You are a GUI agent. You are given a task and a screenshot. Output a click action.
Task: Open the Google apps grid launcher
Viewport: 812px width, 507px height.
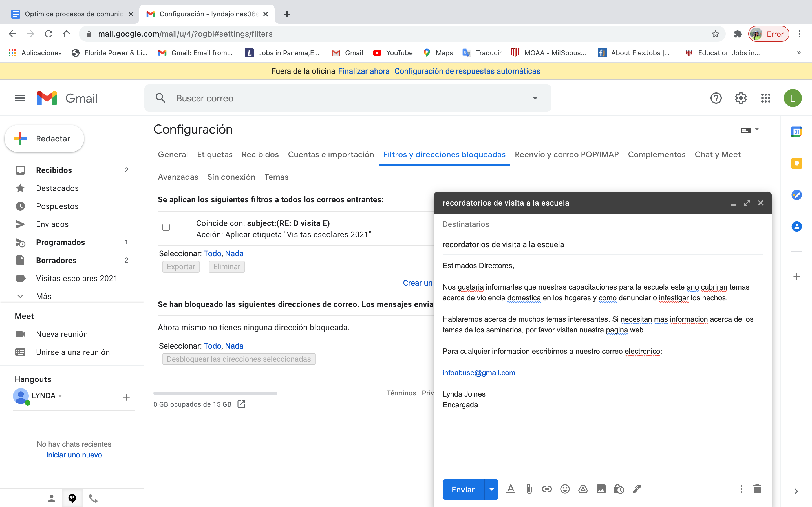[x=765, y=98]
